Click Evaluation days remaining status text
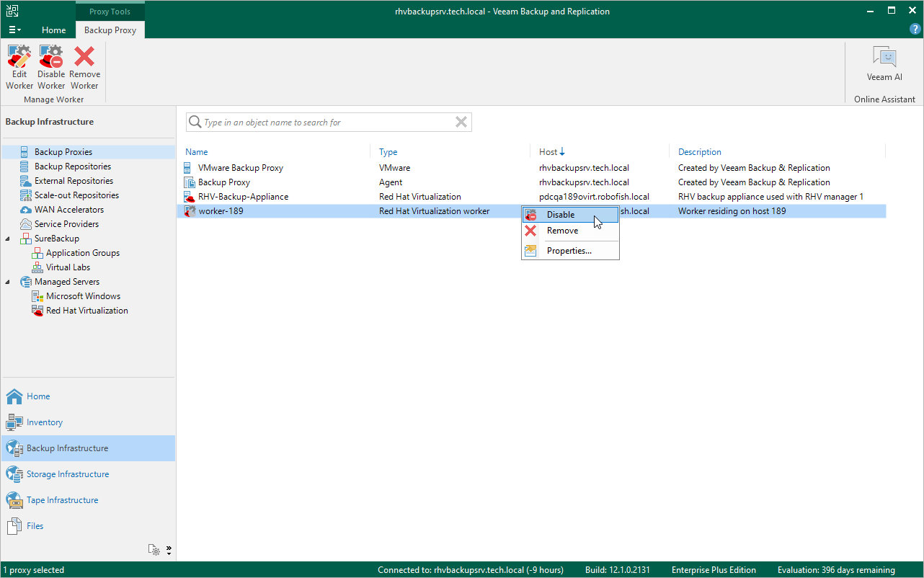 click(836, 570)
